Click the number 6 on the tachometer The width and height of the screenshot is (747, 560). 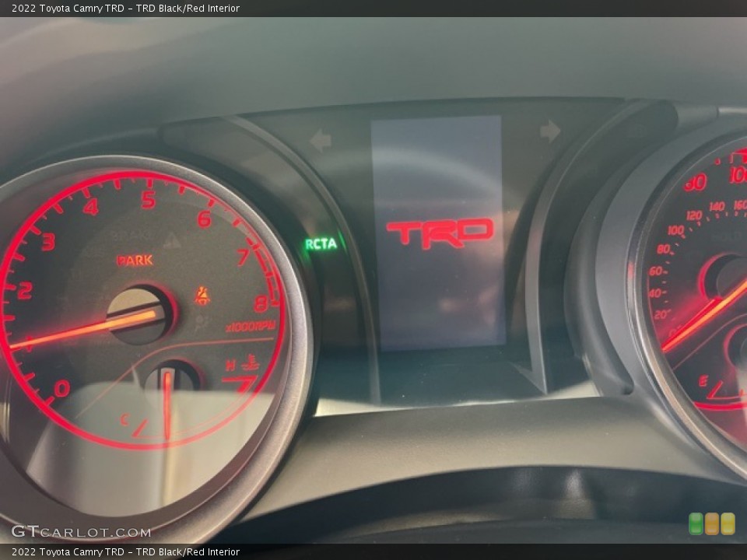click(x=205, y=219)
